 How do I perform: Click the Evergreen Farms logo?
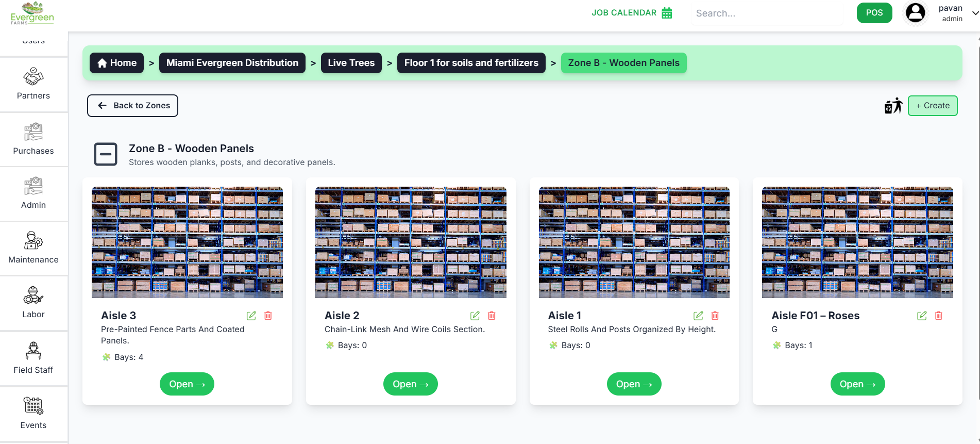pyautogui.click(x=32, y=13)
